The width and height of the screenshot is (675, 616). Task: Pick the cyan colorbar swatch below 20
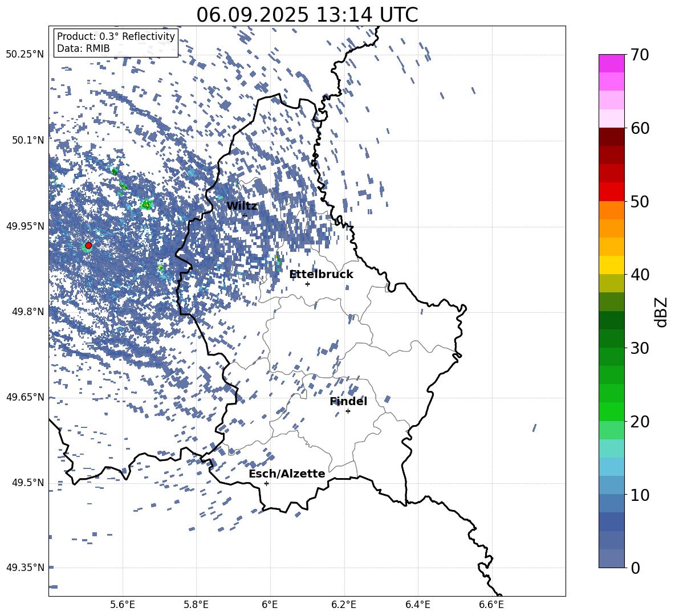point(611,448)
